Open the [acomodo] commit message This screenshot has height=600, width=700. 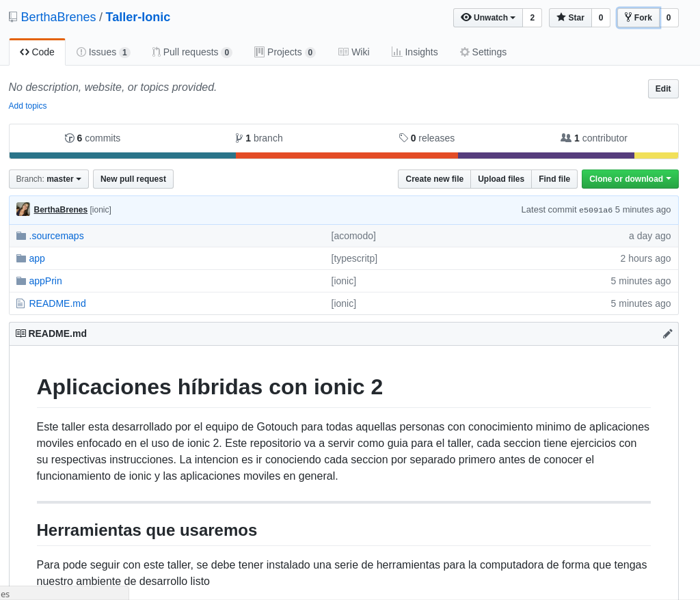pos(353,236)
